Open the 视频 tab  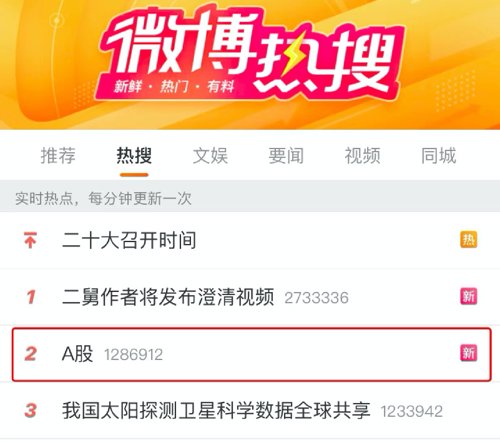[x=363, y=155]
